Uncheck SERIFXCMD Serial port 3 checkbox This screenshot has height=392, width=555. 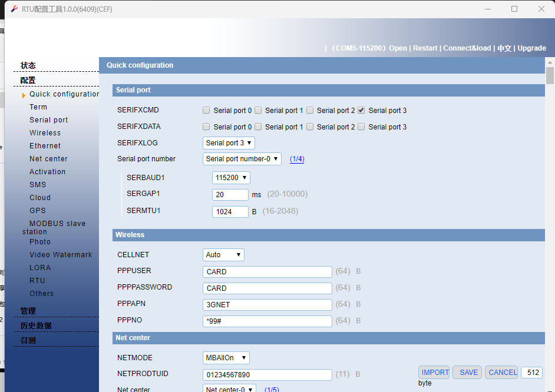[x=361, y=110]
